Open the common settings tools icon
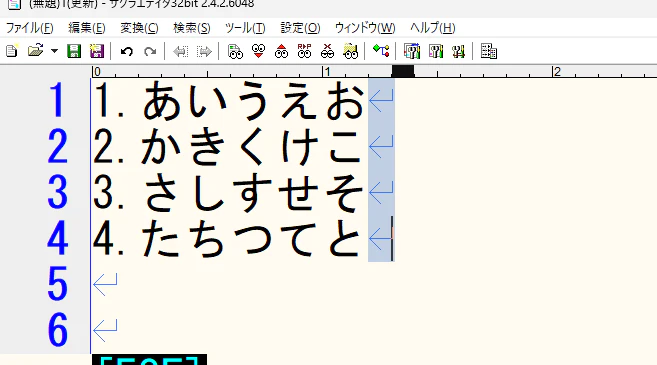 [x=458, y=51]
